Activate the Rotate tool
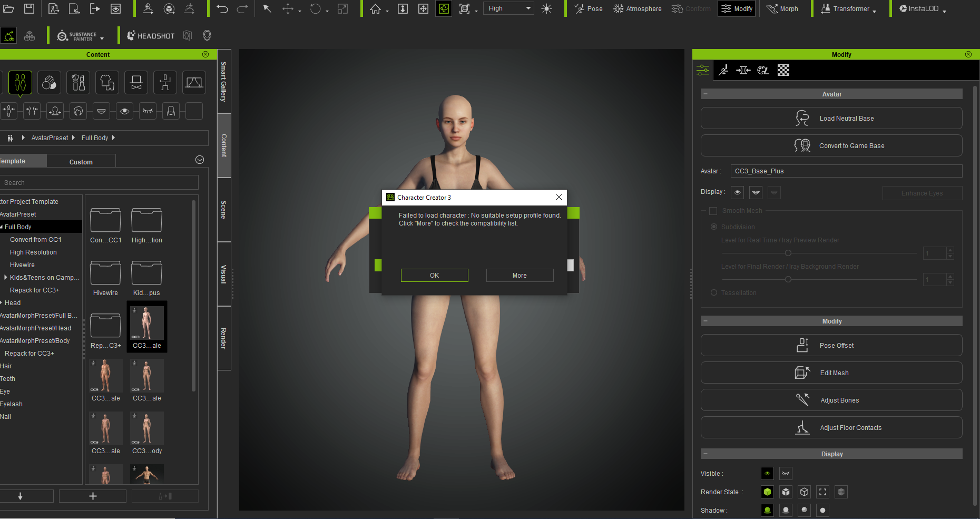The width and height of the screenshot is (980, 519). (x=315, y=8)
